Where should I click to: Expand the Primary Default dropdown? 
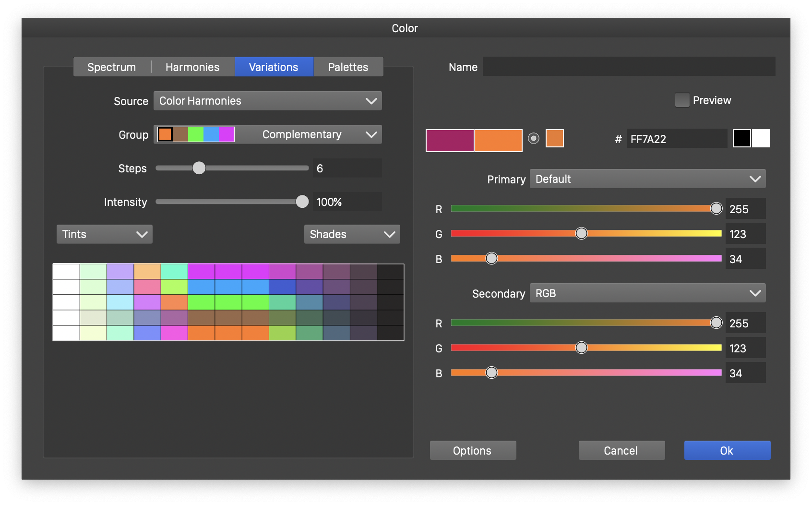[x=647, y=179]
